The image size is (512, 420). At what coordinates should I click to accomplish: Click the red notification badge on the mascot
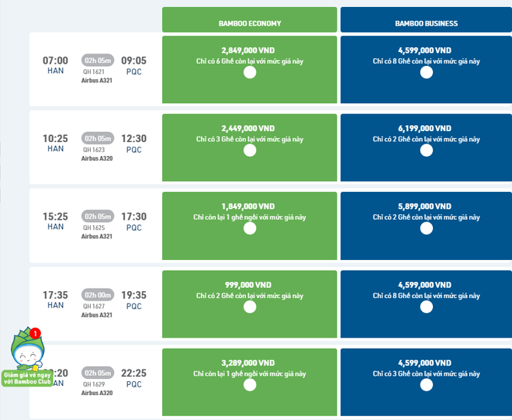coord(35,333)
